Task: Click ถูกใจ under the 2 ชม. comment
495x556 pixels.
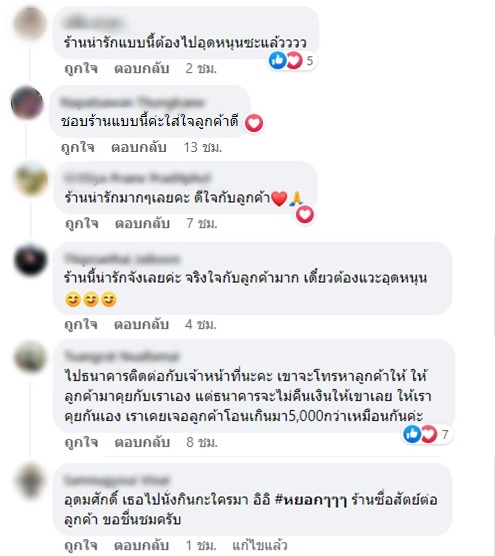Action: [81, 68]
